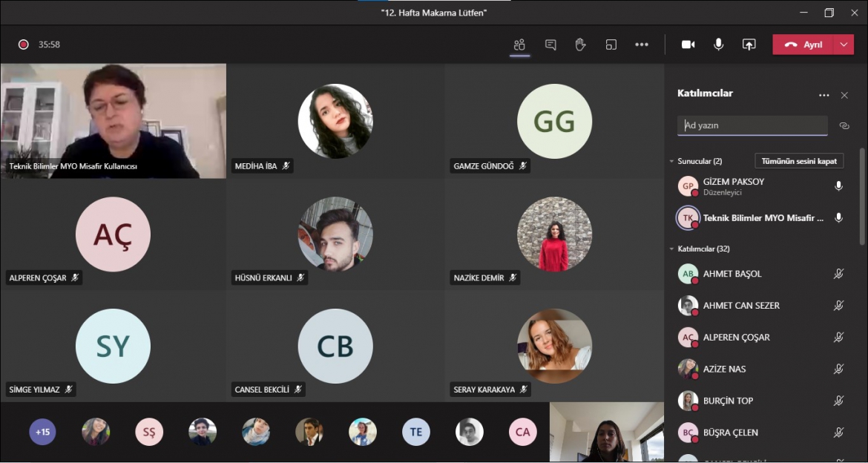Open the meeting chat icon

[x=550, y=45]
